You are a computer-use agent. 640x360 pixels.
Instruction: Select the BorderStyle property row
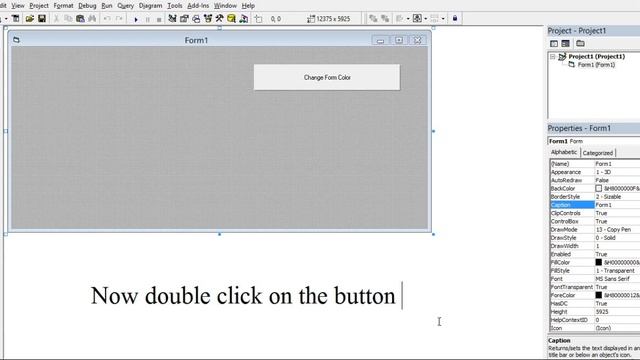tap(595, 197)
